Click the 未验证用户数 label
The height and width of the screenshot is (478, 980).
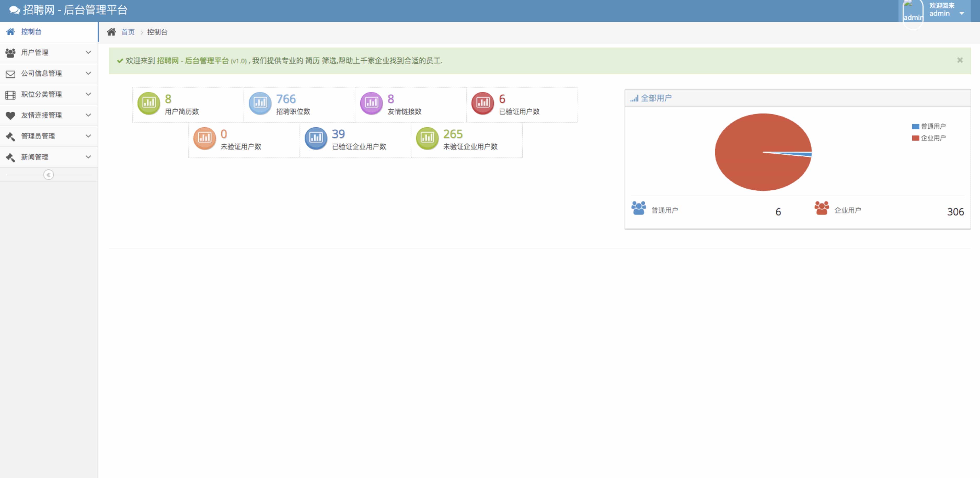click(x=241, y=146)
